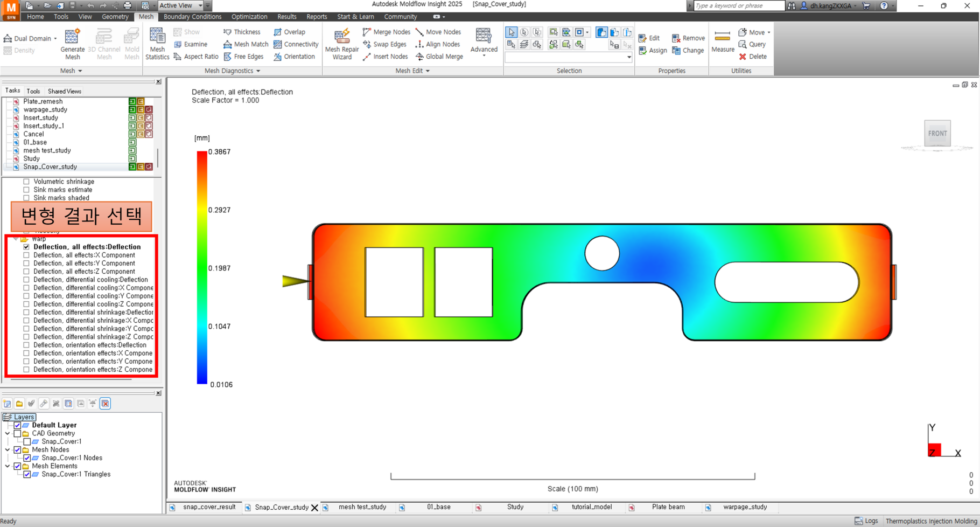Check Deflection, orientation effects:Deflection box
This screenshot has height=527, width=980.
click(26, 345)
